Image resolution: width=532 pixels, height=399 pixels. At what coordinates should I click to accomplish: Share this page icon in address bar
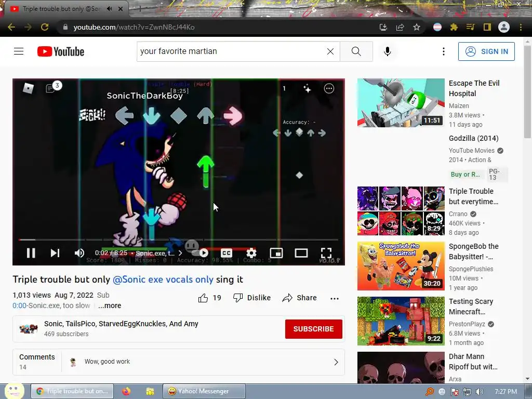pos(400,27)
